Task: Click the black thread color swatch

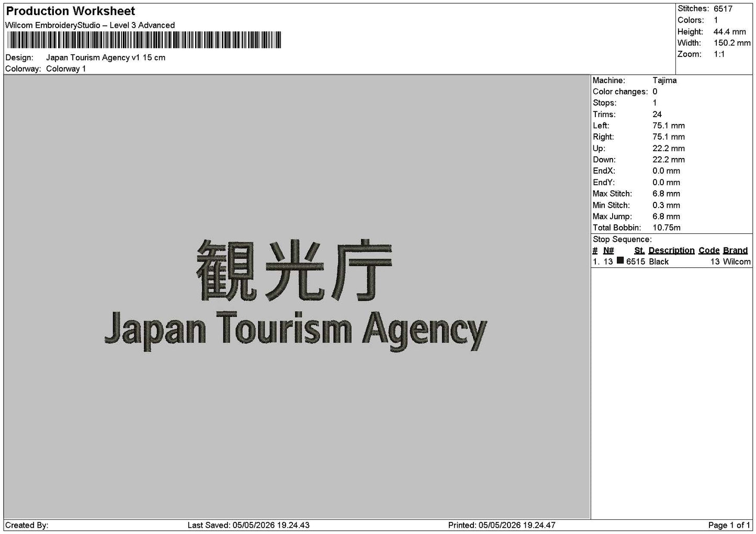Action: point(620,260)
